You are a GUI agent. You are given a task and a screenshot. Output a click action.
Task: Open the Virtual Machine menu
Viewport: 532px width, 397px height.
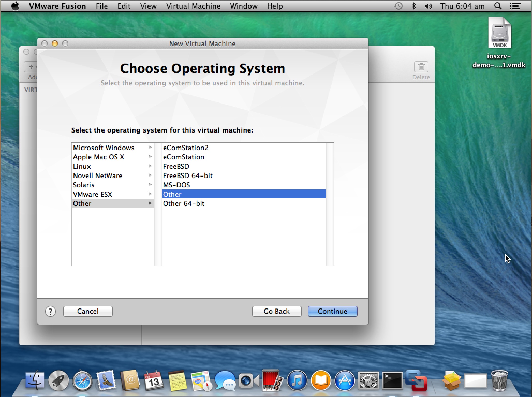coord(193,6)
